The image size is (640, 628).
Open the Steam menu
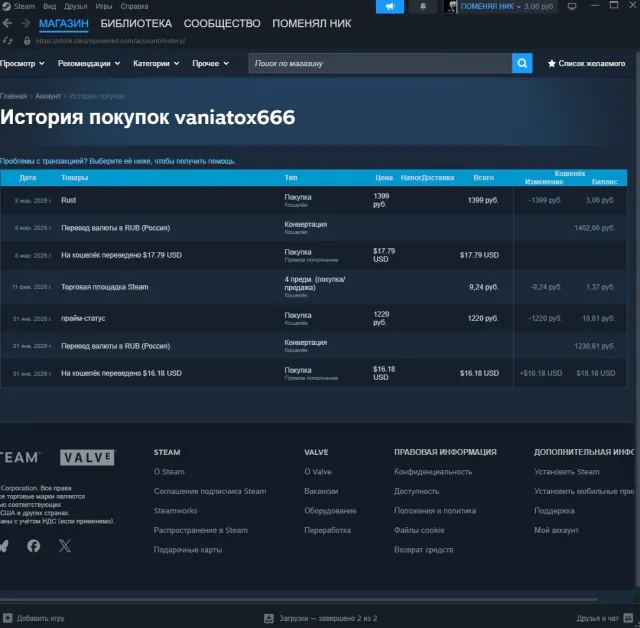24,7
